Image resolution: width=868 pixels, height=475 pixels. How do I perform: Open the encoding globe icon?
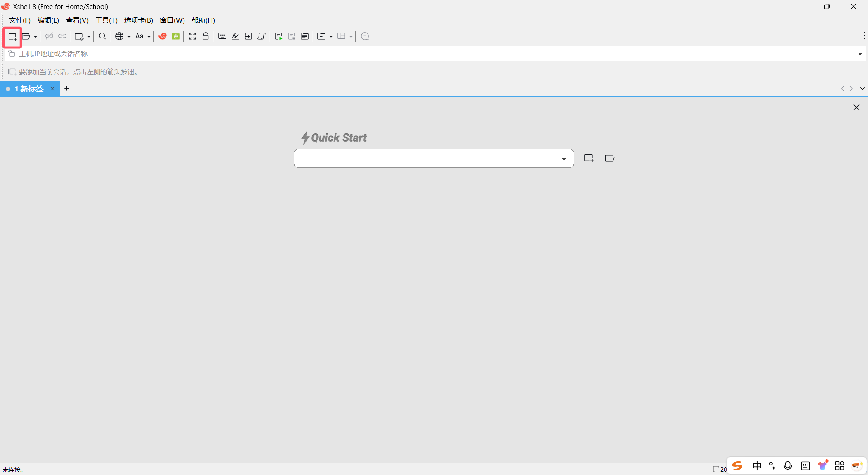point(120,36)
